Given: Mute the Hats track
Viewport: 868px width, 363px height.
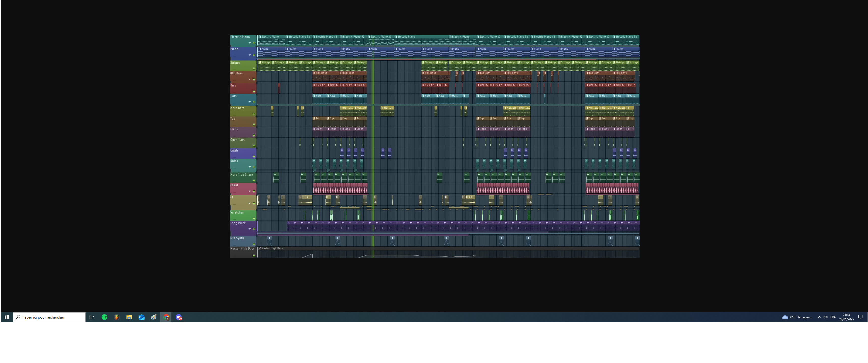Looking at the screenshot, I should [x=254, y=102].
